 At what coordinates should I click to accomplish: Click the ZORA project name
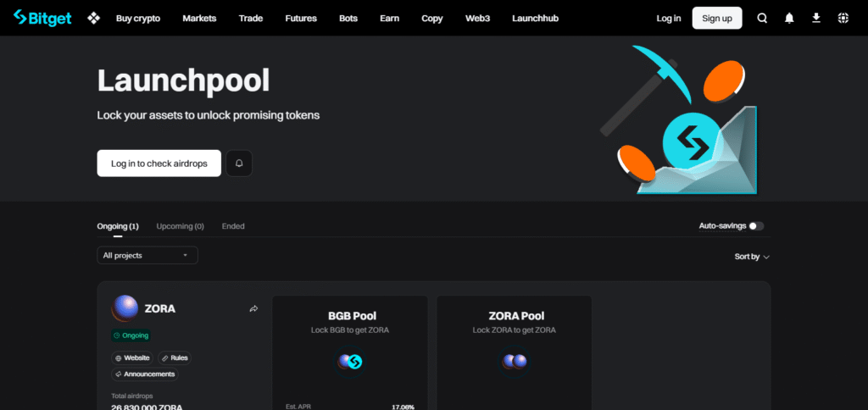[x=160, y=308]
